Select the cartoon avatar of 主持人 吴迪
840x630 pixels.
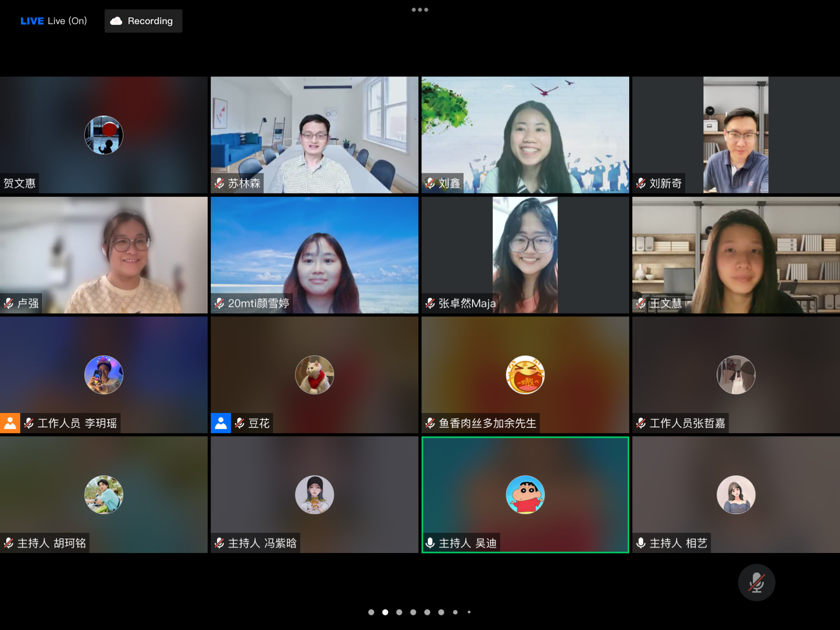pyautogui.click(x=525, y=494)
